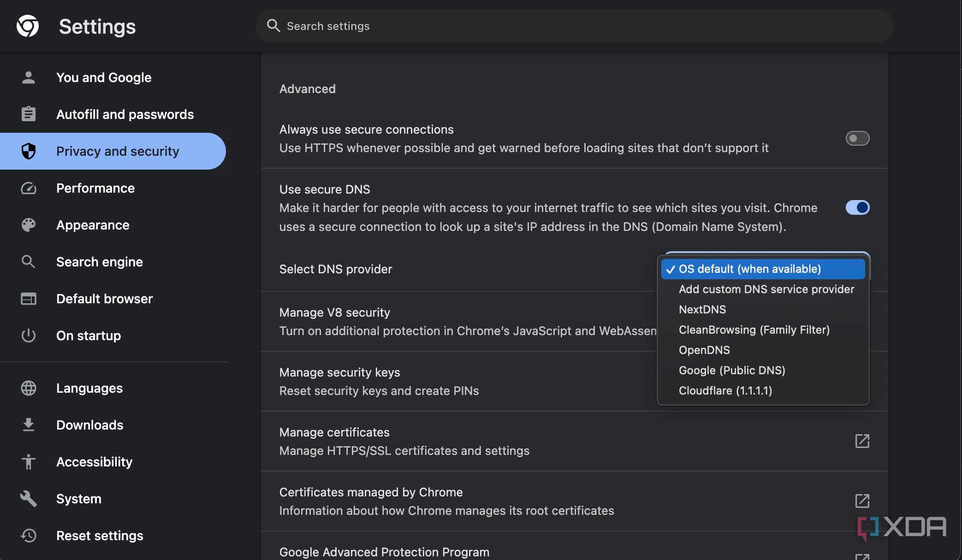Image resolution: width=962 pixels, height=560 pixels.
Task: Click the search magnifier icon in search bar
Action: coord(273,26)
